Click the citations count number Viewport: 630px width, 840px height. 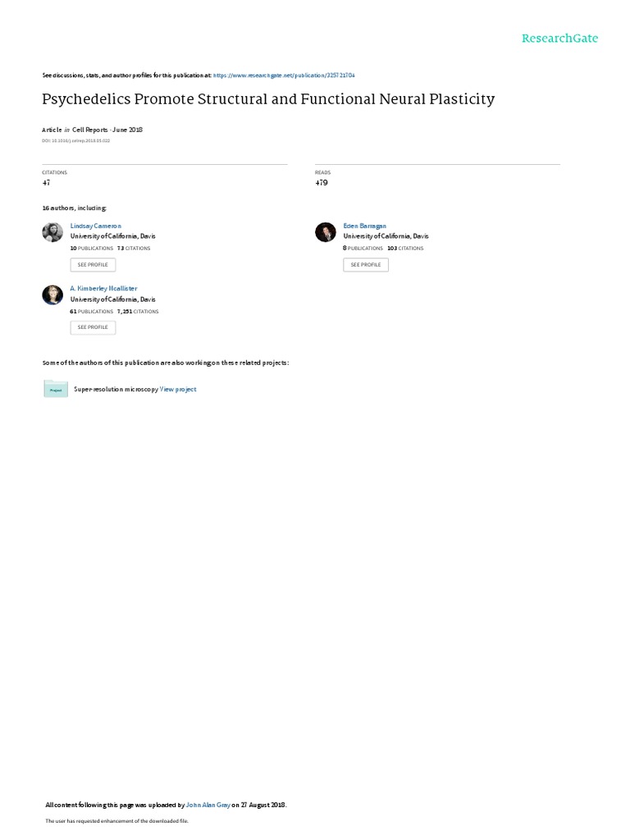click(46, 182)
